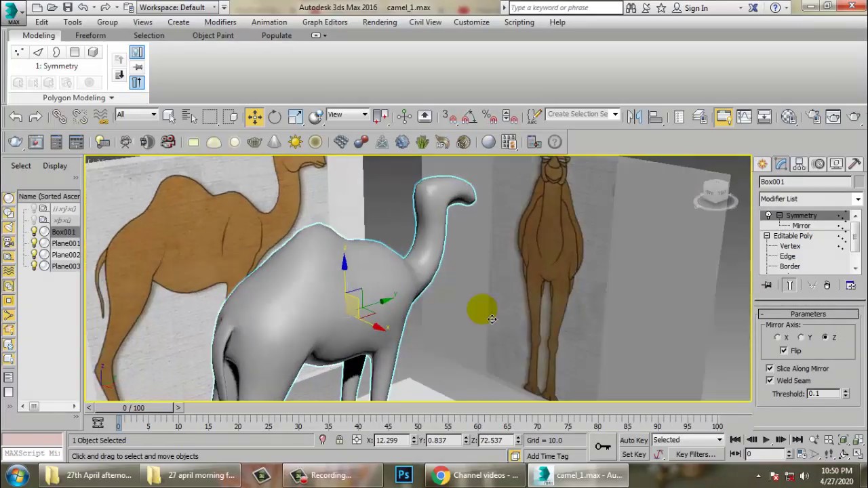Click the Sunlight system icon
The image size is (868, 488).
295,142
